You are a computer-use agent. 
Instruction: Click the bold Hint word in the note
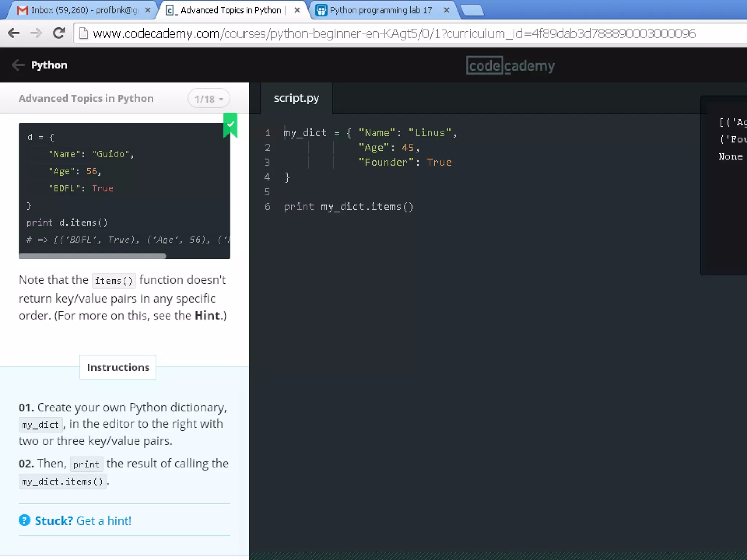coord(207,315)
